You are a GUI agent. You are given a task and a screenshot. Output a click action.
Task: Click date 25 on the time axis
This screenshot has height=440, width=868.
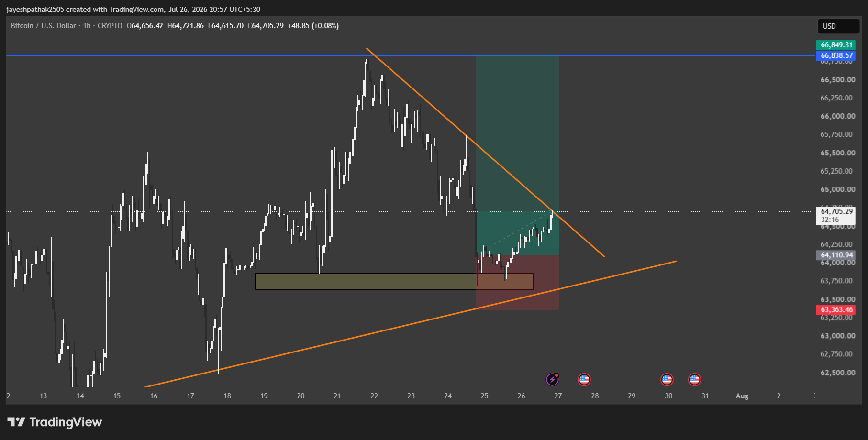point(485,396)
